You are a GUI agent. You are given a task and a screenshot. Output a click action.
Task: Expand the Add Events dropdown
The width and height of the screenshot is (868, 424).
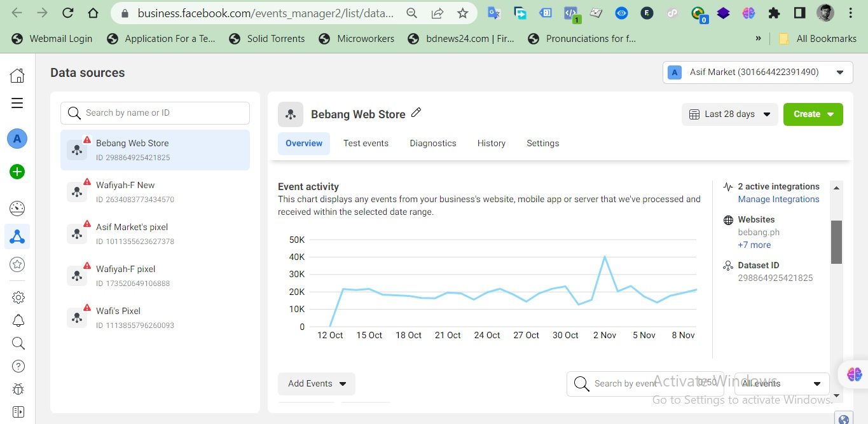pos(317,383)
